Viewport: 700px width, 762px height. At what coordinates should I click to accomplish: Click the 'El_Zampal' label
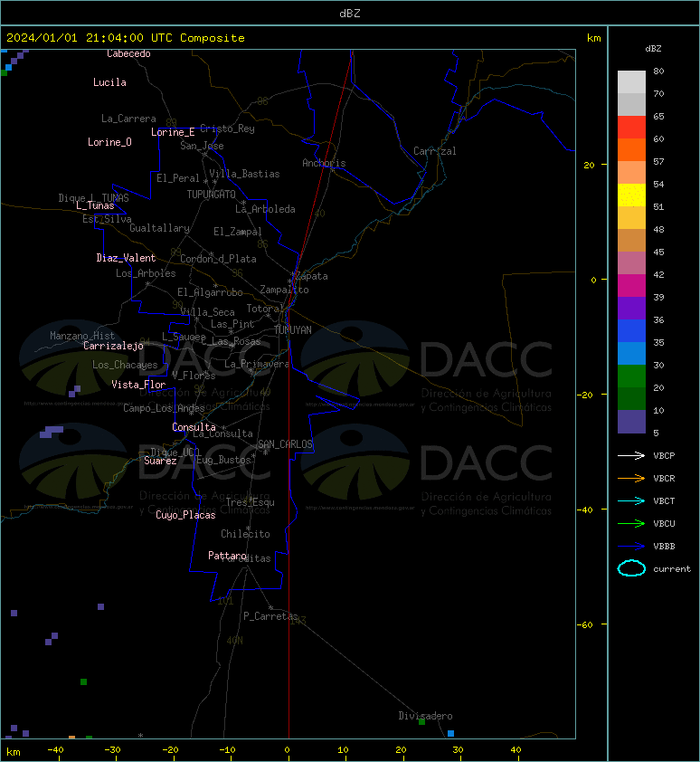coord(238,232)
